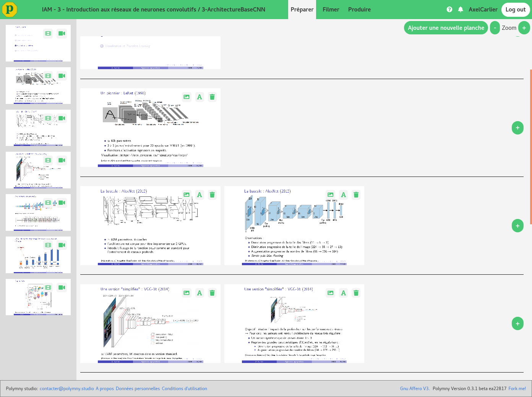Click camera icon on LeNet sidebar thumbnail
The width and height of the screenshot is (532, 397).
click(x=62, y=76)
